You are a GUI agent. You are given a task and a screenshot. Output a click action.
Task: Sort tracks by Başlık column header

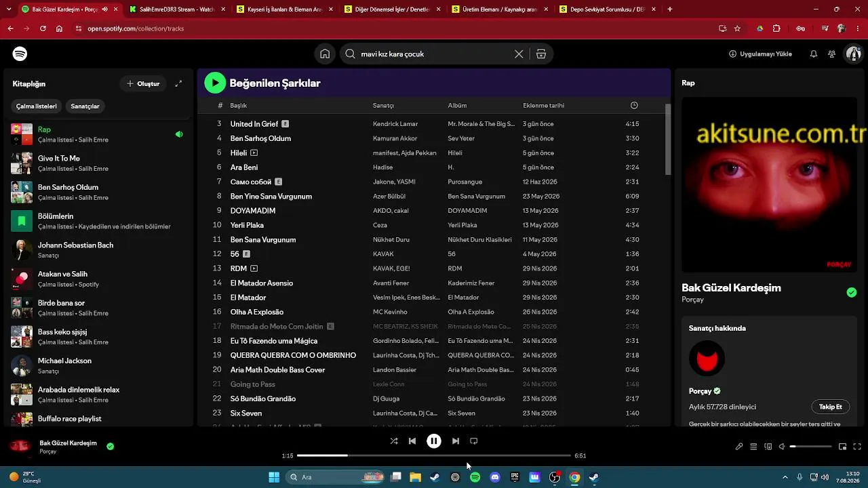click(x=238, y=106)
